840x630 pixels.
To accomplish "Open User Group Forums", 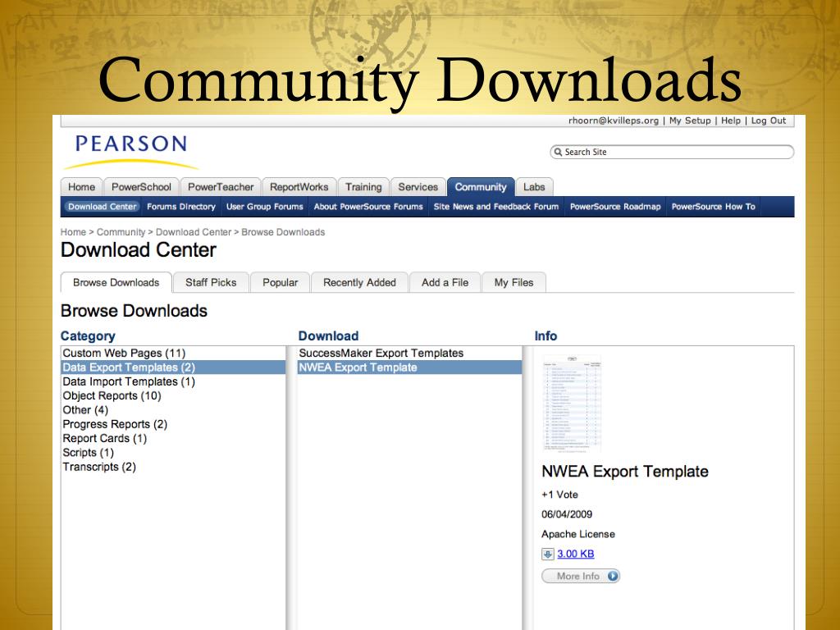I will (x=265, y=207).
